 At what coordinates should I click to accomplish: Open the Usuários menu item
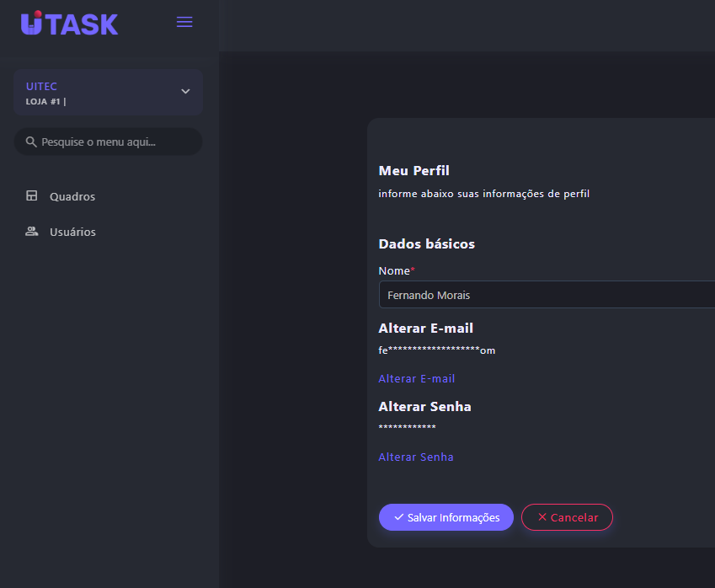coord(72,232)
